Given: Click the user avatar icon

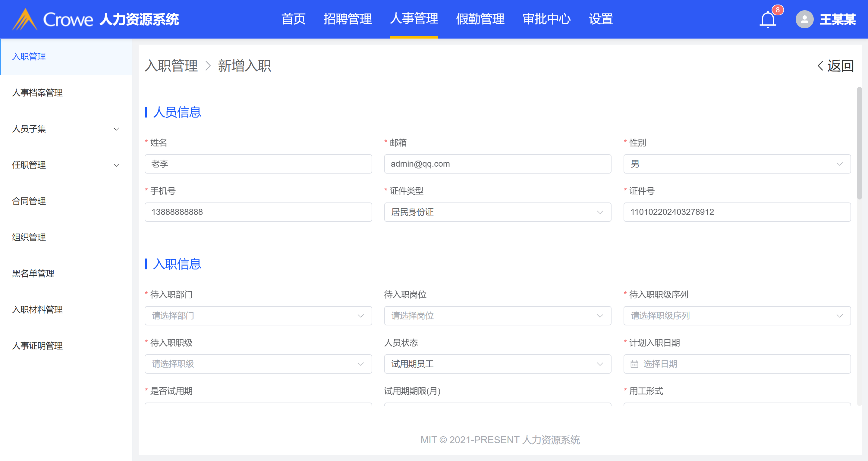Looking at the screenshot, I should pos(804,20).
